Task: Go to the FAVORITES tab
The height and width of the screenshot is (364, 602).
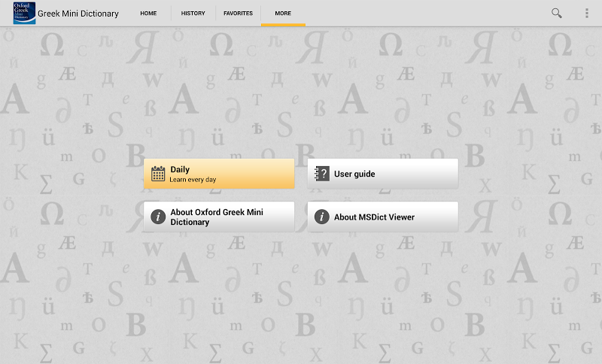Action: pos(238,14)
